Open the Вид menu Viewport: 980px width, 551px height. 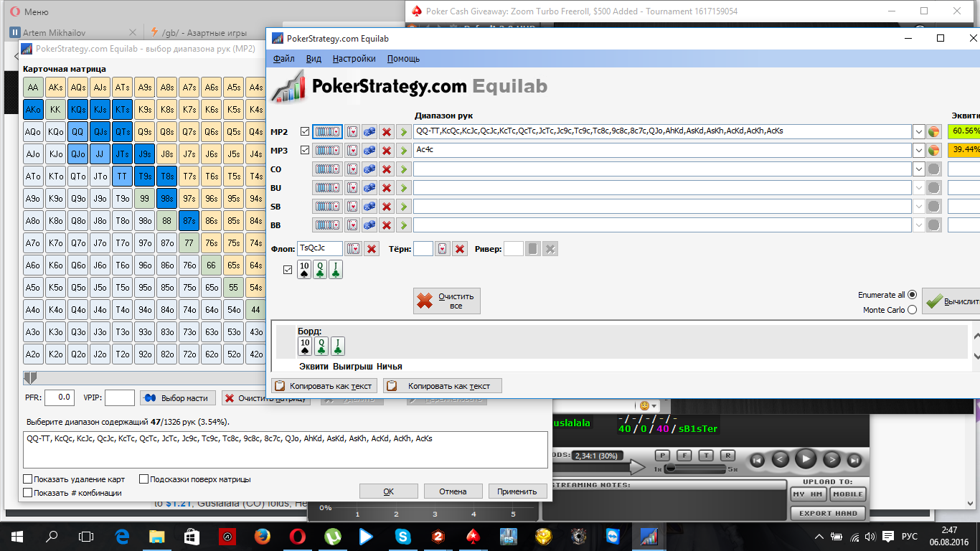pos(314,59)
